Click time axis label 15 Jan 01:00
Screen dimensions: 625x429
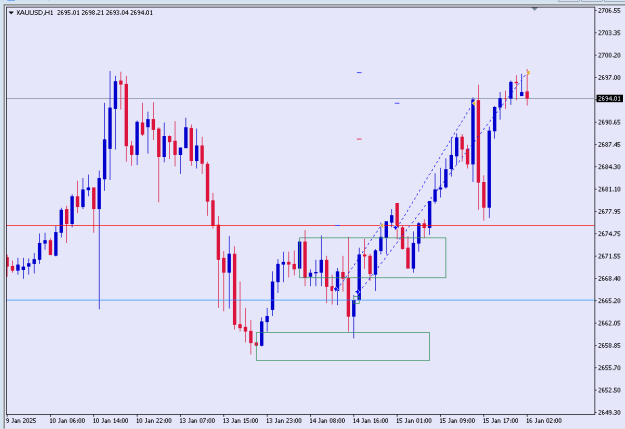click(x=414, y=421)
